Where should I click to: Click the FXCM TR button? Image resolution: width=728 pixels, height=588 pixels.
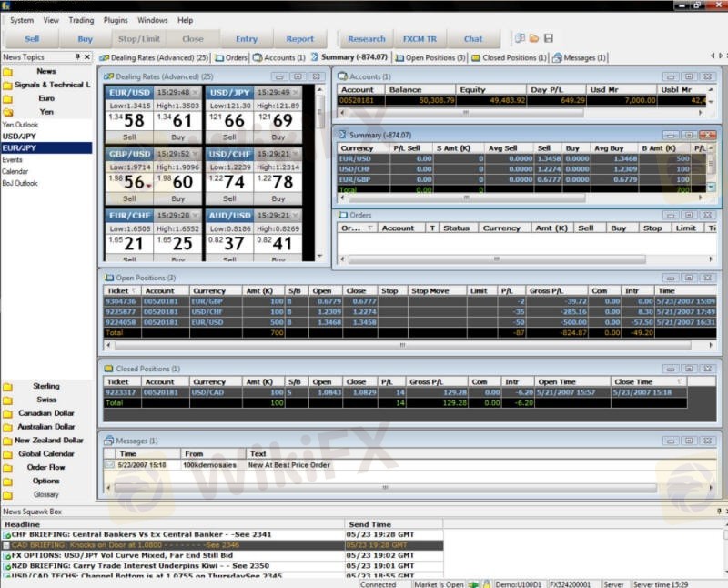[x=420, y=39]
